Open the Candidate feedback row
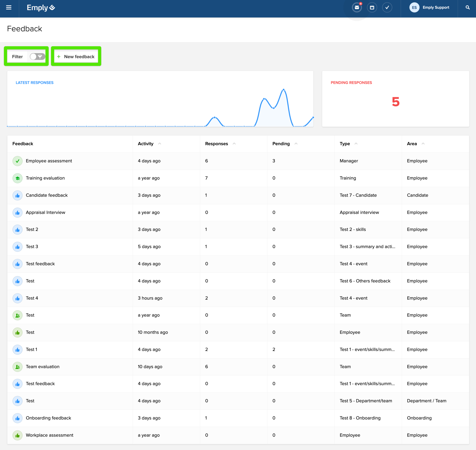Image resolution: width=476 pixels, height=450 pixels. click(47, 195)
